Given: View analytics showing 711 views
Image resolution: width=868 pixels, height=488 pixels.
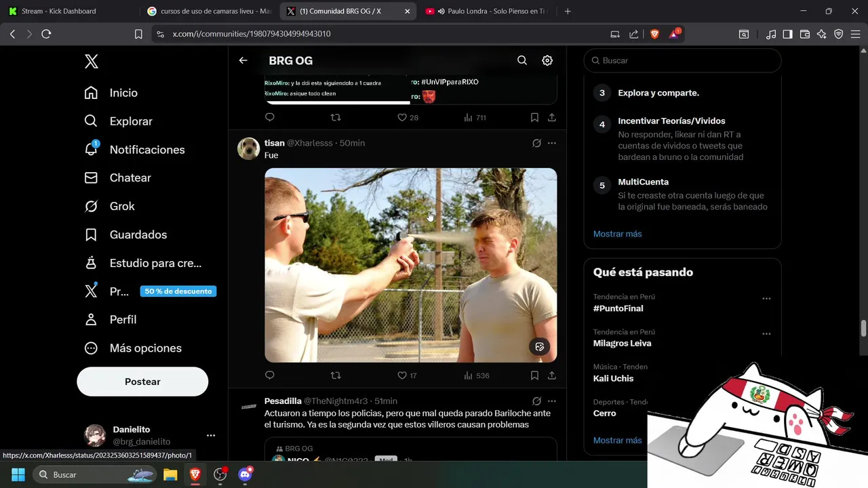Looking at the screenshot, I should (x=475, y=117).
